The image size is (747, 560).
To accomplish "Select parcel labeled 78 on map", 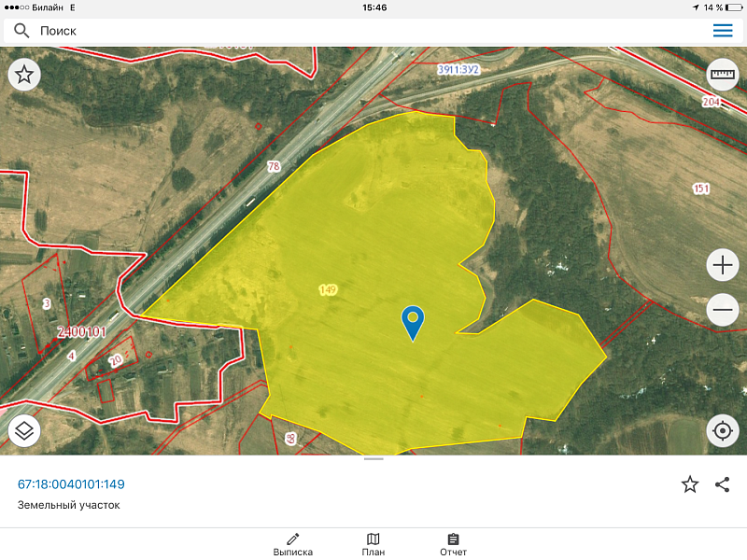I will (274, 167).
